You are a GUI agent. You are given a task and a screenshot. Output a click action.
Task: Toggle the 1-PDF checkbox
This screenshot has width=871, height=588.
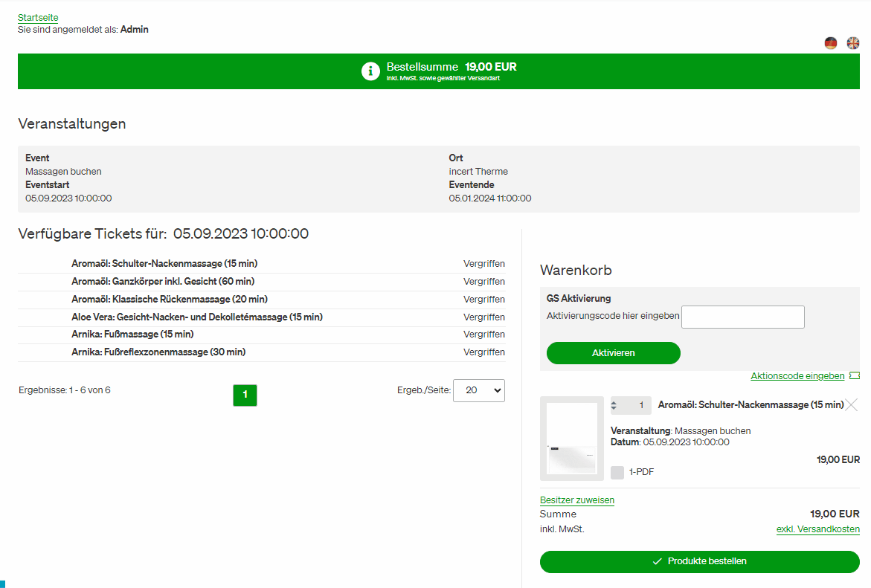click(x=617, y=473)
